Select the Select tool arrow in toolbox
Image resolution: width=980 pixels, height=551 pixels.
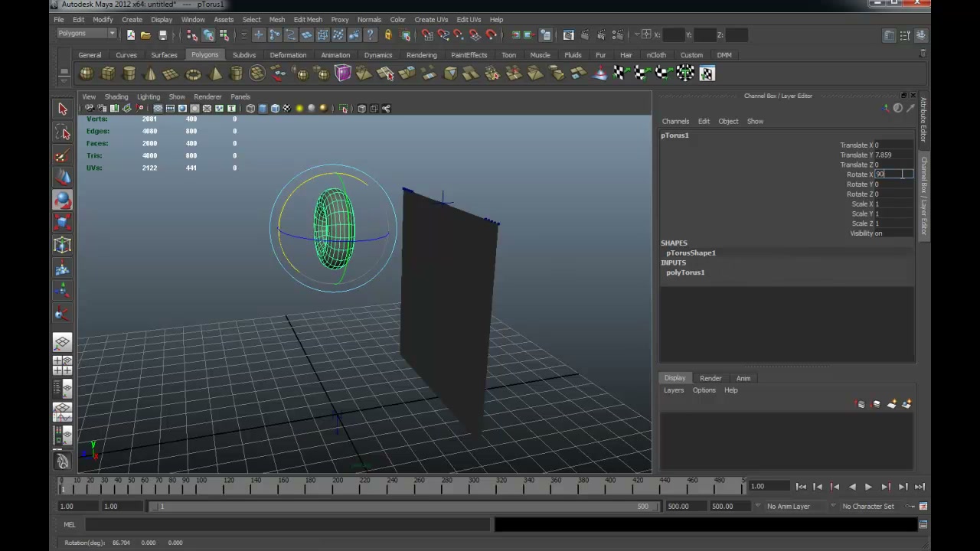point(63,109)
